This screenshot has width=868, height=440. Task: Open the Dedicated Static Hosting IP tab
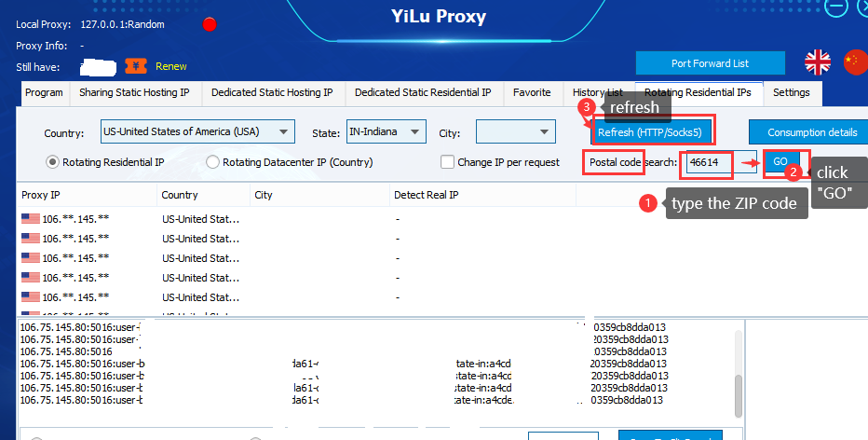272,93
